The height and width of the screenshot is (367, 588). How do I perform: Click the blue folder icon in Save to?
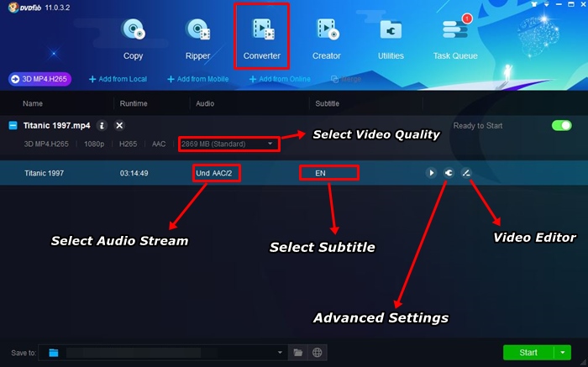point(54,353)
